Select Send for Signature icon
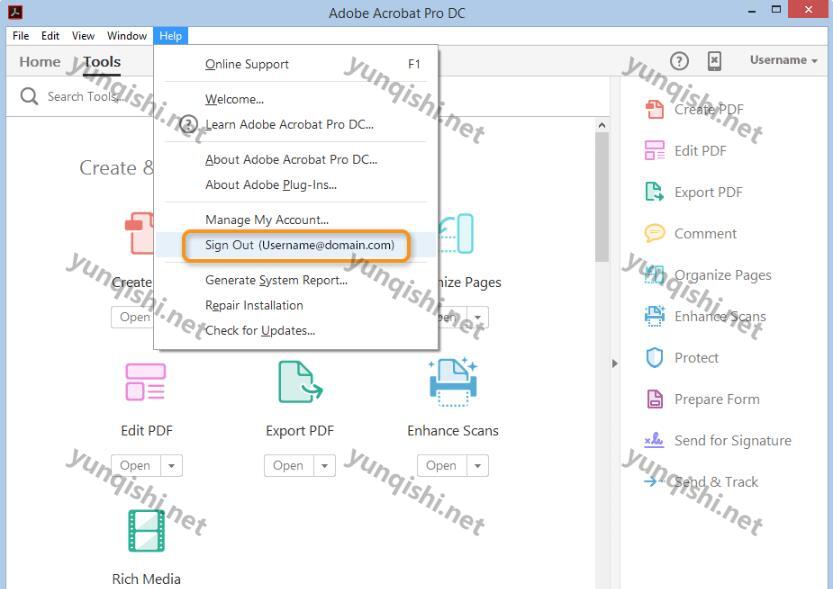This screenshot has height=589, width=833. 654,440
